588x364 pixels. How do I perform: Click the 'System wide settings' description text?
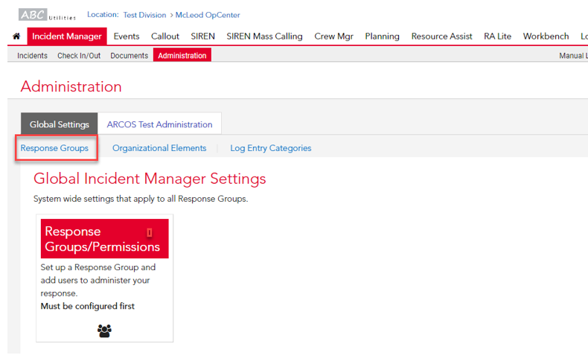click(141, 199)
